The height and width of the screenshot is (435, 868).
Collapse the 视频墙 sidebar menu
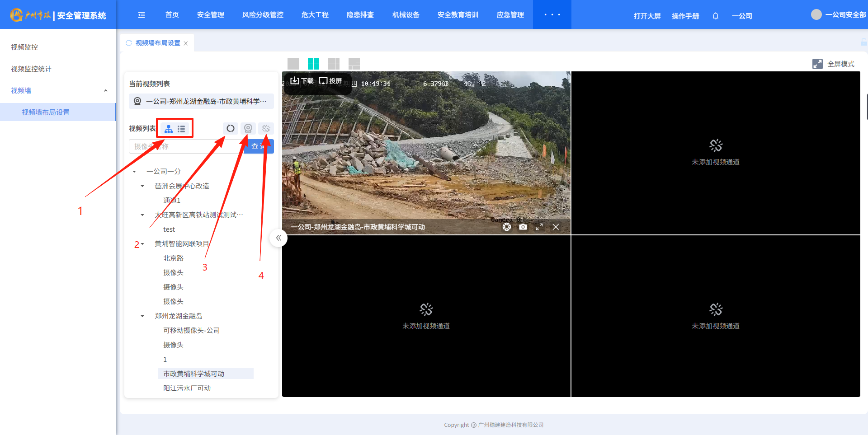105,91
